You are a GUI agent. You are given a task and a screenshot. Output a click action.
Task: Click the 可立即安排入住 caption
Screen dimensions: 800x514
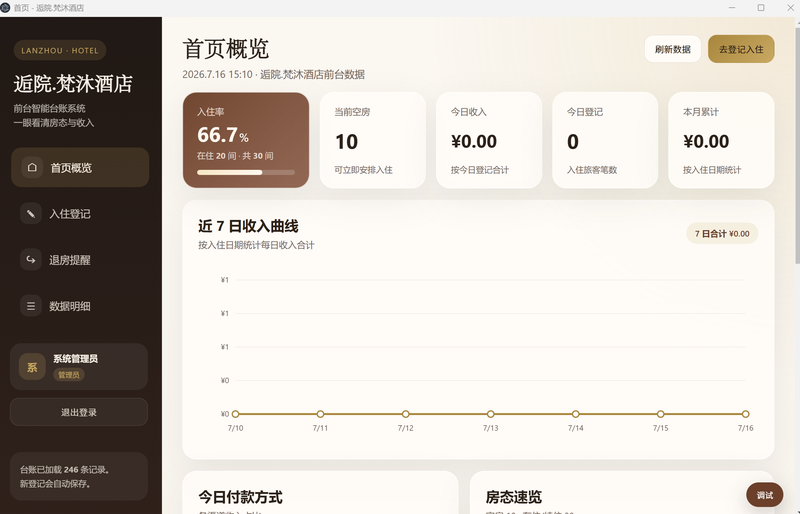363,170
